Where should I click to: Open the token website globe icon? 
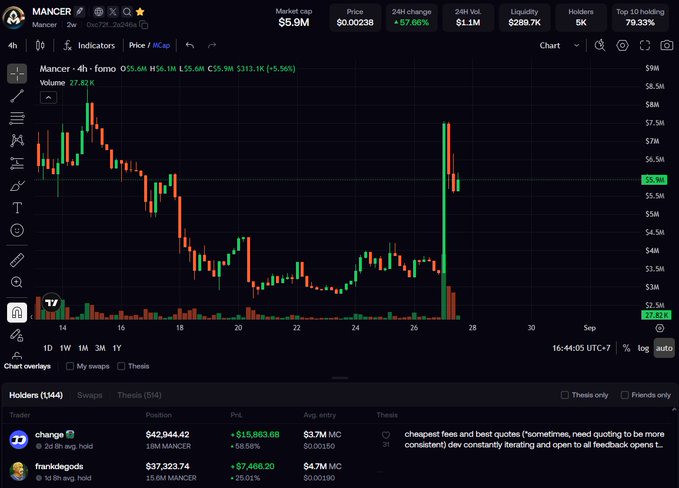99,12
